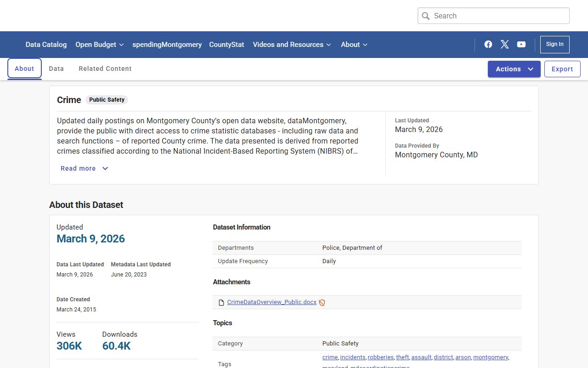The image size is (588, 368).
Task: Click the document icon beside CrimeDataOverview_Public.docx
Action: [x=221, y=302]
